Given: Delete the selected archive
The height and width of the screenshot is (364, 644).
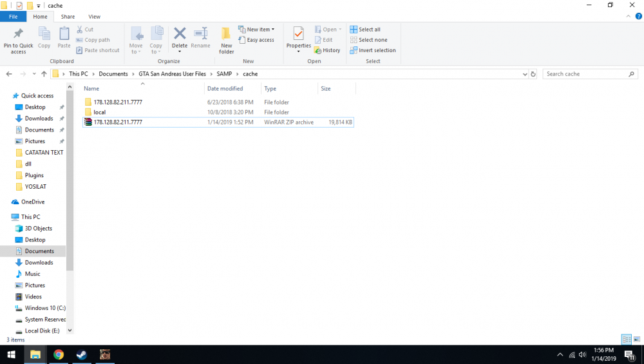Looking at the screenshot, I should coord(180,40).
